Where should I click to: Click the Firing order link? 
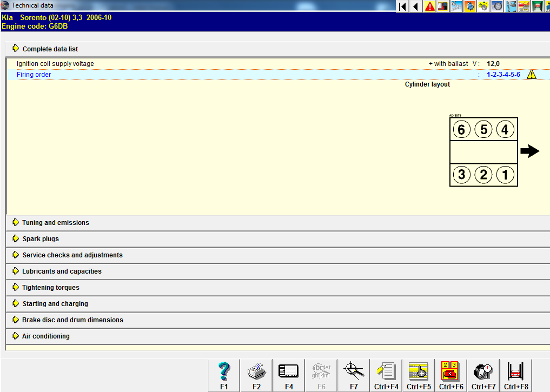(34, 75)
